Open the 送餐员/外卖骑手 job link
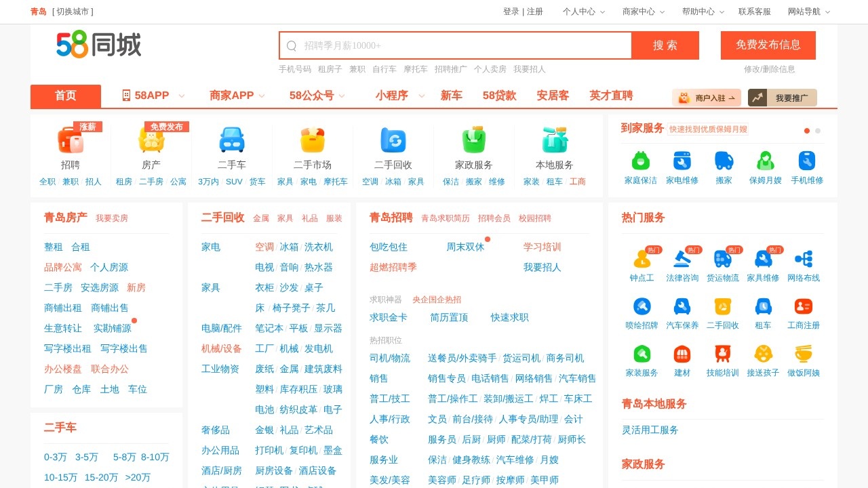 pyautogui.click(x=462, y=358)
